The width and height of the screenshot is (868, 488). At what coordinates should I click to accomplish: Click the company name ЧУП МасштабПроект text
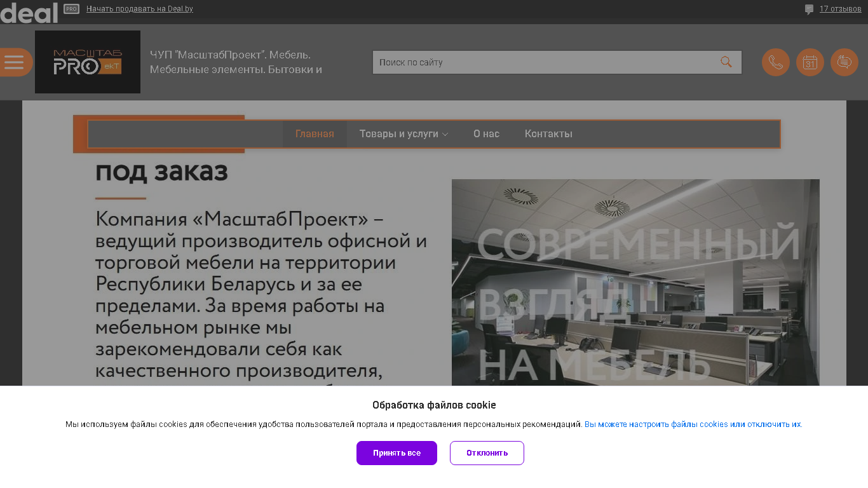point(236,62)
